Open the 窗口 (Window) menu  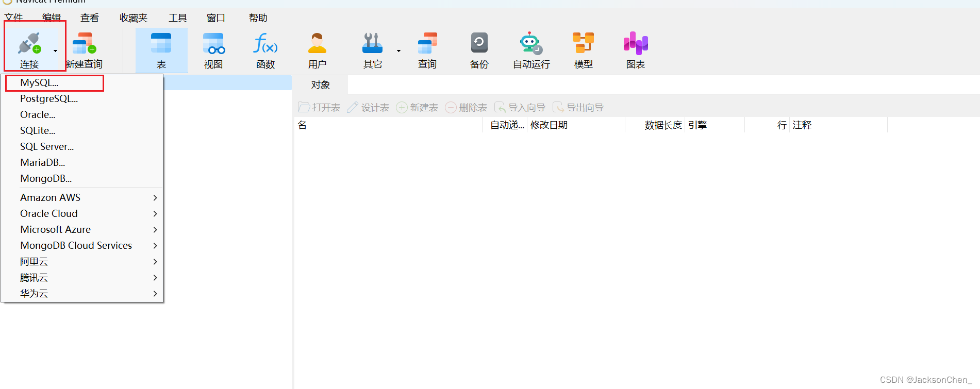coord(216,18)
